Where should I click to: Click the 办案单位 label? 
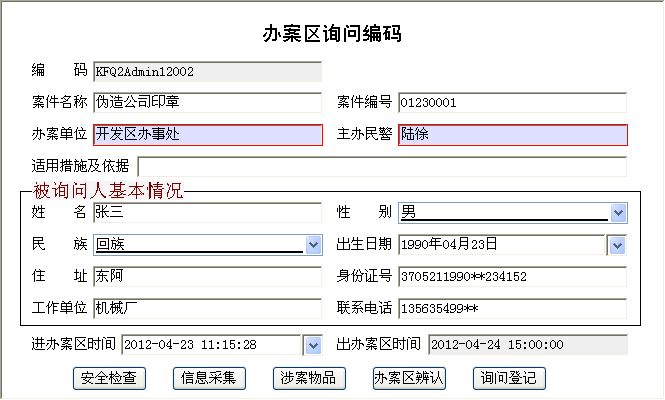(x=59, y=134)
